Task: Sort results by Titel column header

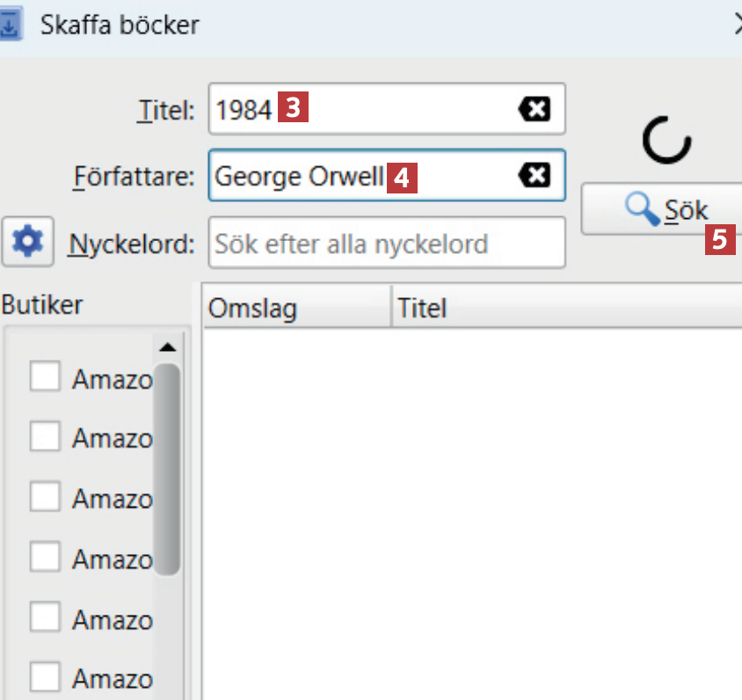Action: [x=563, y=308]
